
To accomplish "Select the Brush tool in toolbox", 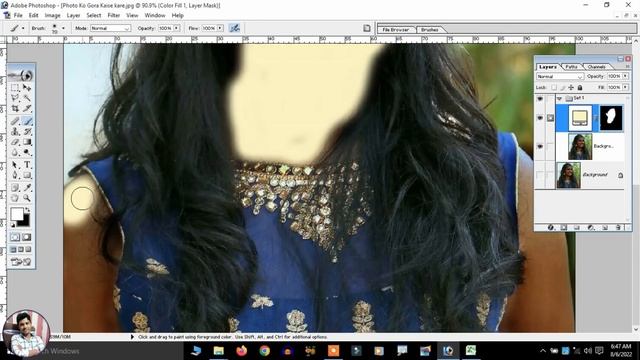I will click(27, 121).
